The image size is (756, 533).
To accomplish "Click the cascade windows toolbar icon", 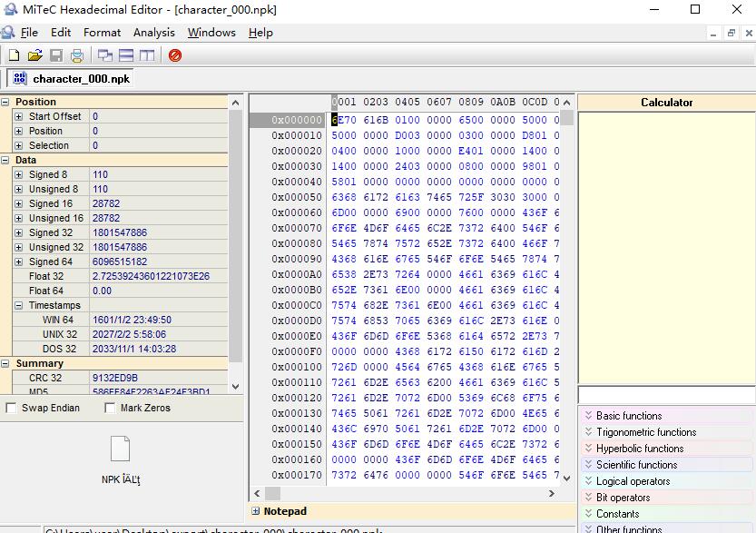I will click(104, 55).
